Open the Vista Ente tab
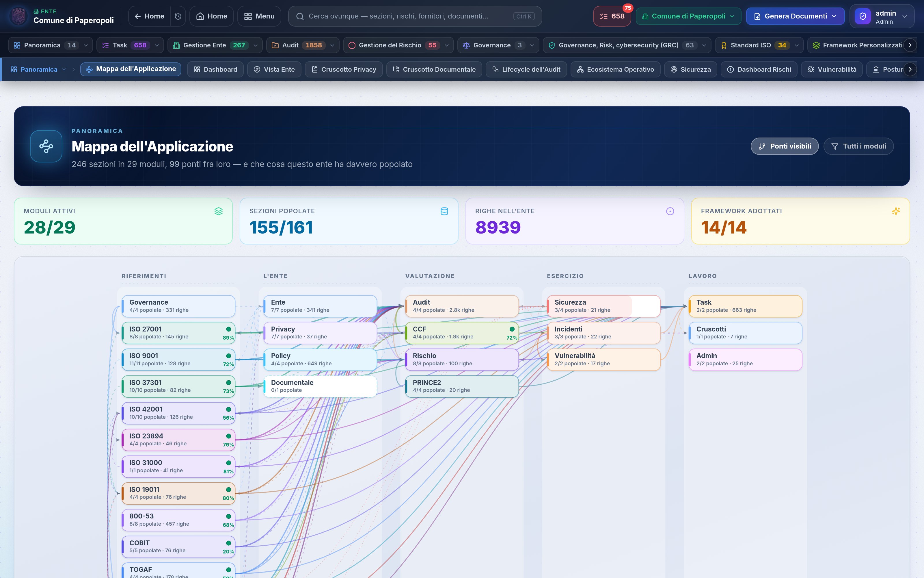 coord(274,69)
